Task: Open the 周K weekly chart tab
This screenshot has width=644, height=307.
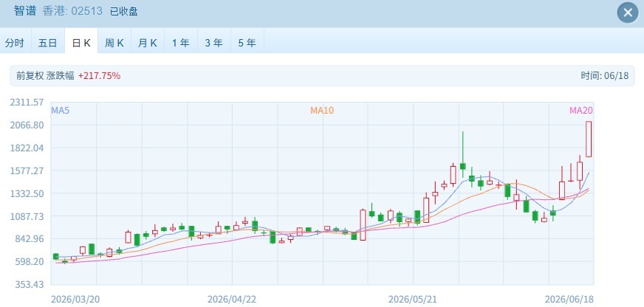Action: (114, 43)
